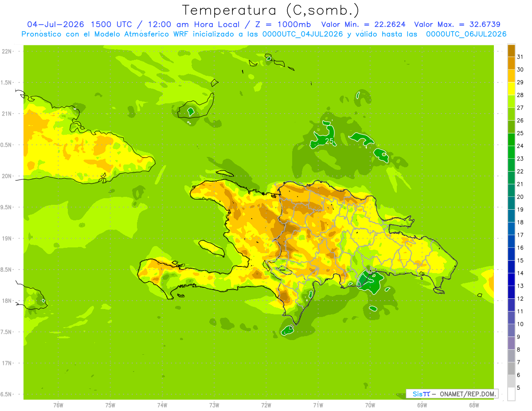Click the "76W" longitude axis label

point(58,405)
